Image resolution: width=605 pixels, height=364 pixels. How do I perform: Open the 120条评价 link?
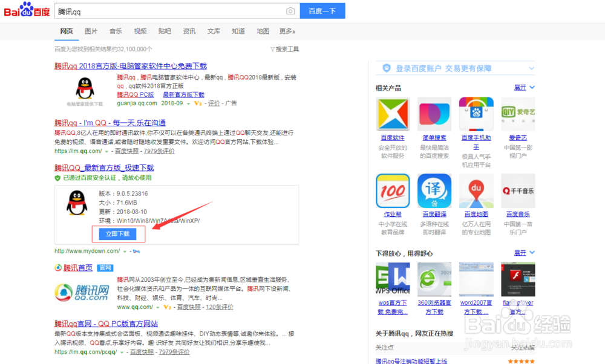[220, 307]
